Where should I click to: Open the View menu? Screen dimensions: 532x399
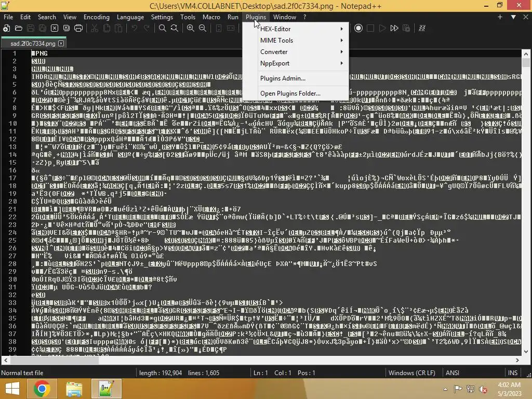coord(70,17)
